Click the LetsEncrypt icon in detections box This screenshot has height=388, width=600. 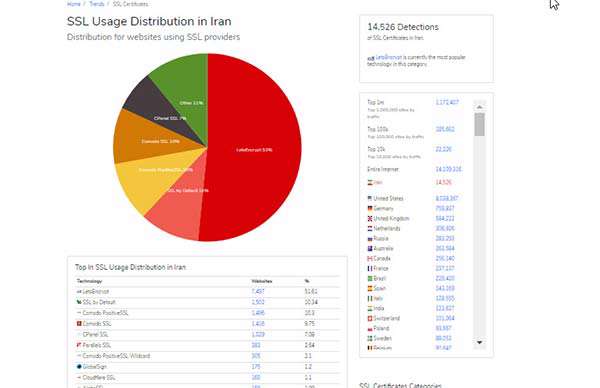coord(370,58)
